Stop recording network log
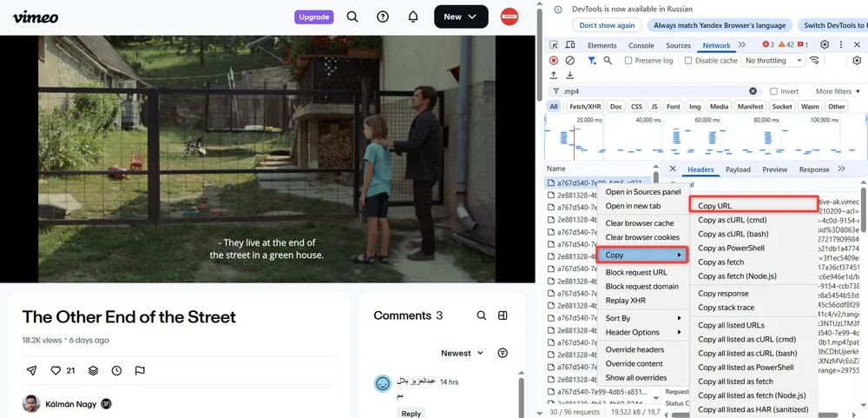Screen dimensions: 868x418 tap(554, 61)
